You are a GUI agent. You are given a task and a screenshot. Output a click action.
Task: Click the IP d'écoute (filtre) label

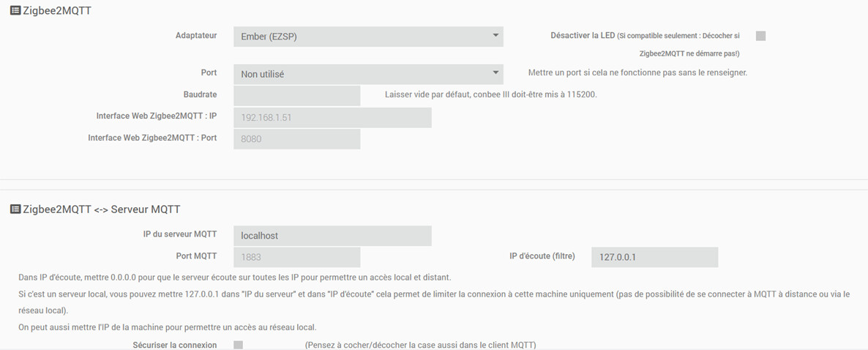coord(542,256)
